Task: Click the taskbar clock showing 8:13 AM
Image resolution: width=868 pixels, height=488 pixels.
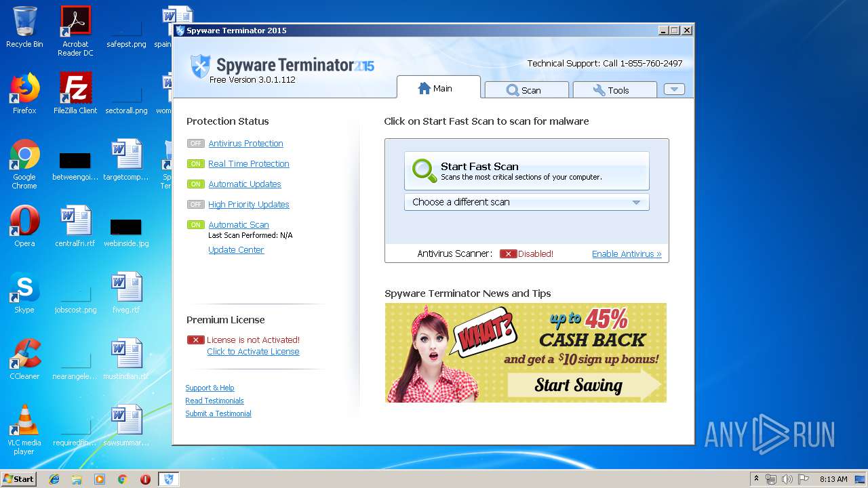Action: pyautogui.click(x=833, y=479)
